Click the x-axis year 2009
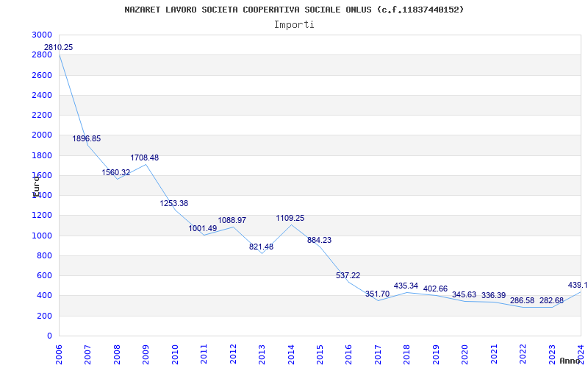The height and width of the screenshot is (368, 588). [x=146, y=355]
